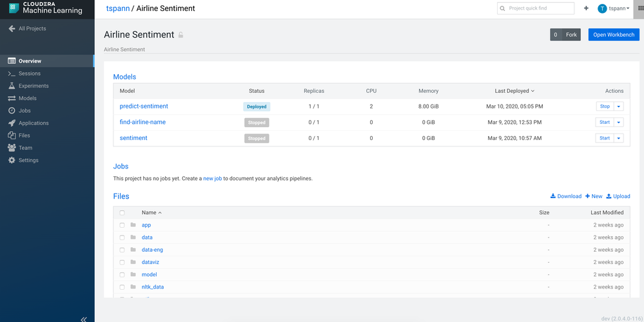Open the Experiments flask icon in sidebar
Viewport: 644px width, 322px height.
(x=12, y=86)
